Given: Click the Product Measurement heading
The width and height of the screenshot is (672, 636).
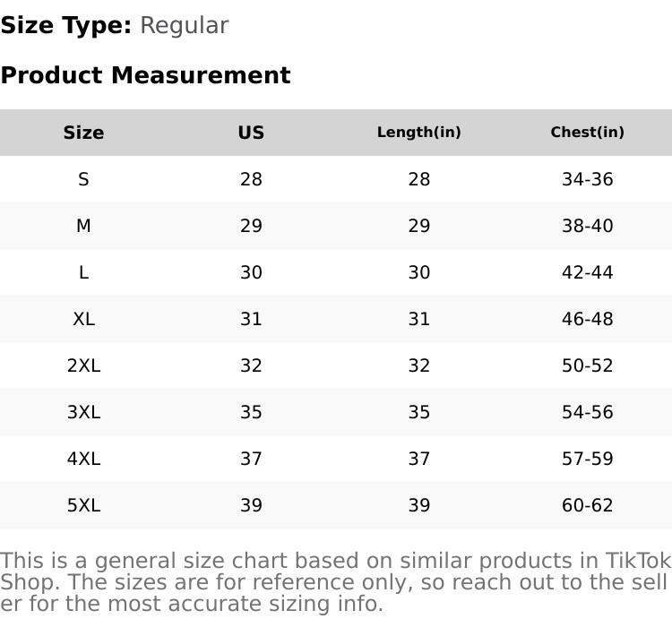Looking at the screenshot, I should pos(145,75).
